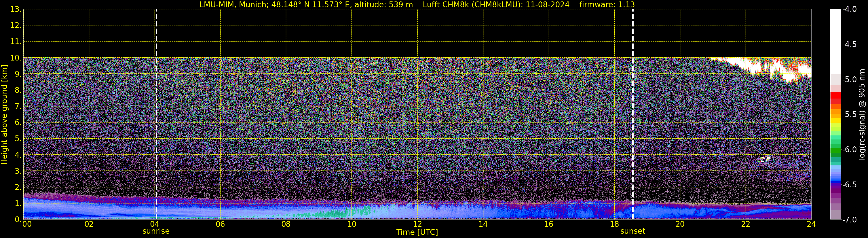Click the 'sunrise' label below the time axis
The width and height of the screenshot is (868, 238).
[x=156, y=231]
